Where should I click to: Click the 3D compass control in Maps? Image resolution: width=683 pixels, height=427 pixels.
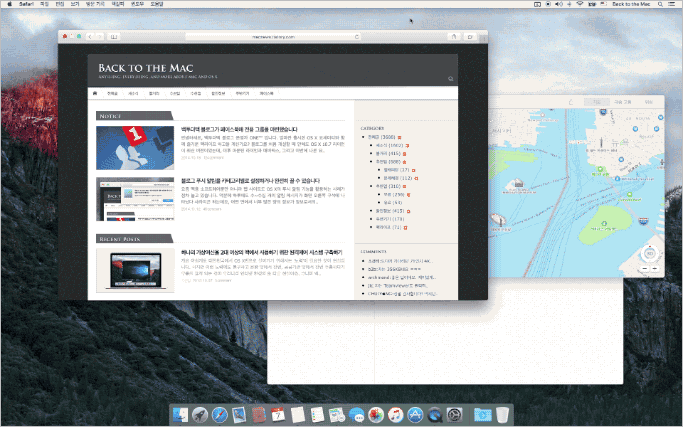point(649,253)
